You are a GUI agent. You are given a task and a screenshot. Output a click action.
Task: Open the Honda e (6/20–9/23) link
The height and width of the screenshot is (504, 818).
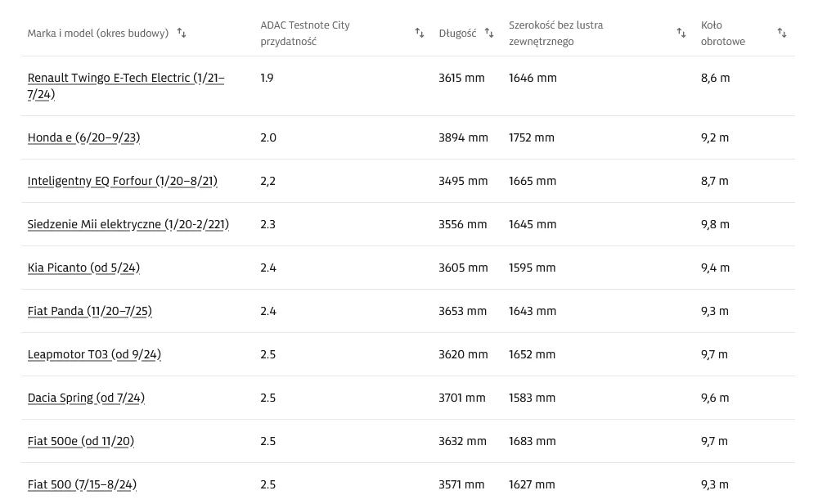point(83,137)
